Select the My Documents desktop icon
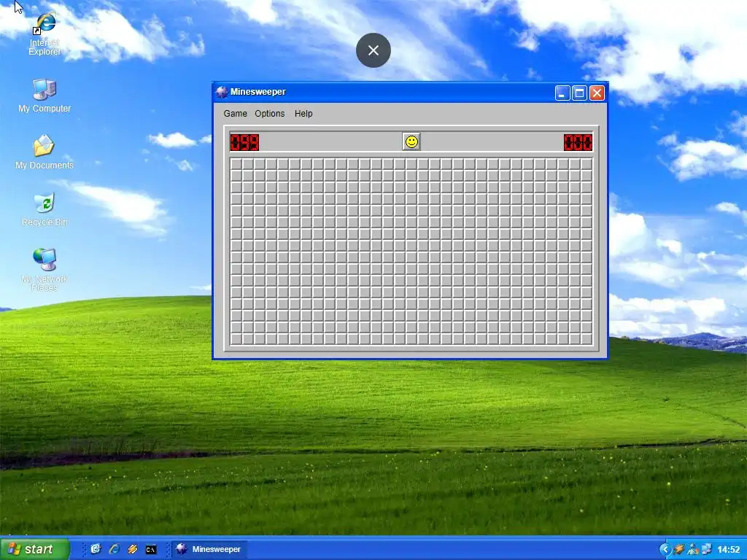 pyautogui.click(x=44, y=152)
